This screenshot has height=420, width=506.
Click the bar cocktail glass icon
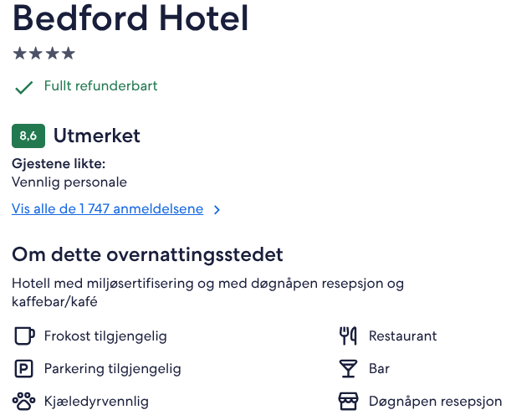(x=348, y=369)
